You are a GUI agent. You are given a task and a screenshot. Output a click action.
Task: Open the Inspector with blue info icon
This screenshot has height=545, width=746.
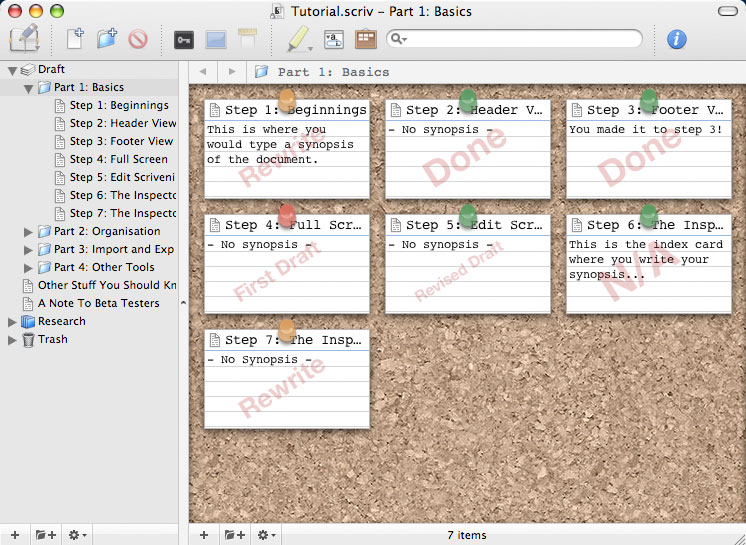677,39
